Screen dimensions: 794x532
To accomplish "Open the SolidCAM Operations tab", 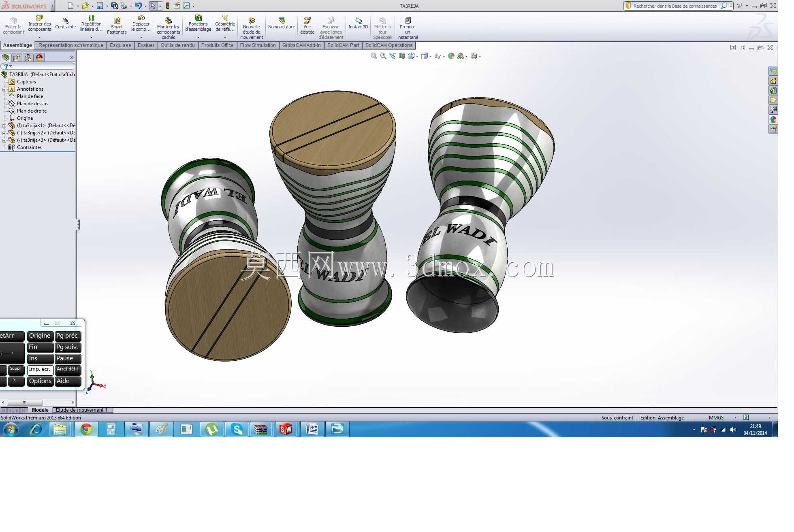I will coord(389,45).
